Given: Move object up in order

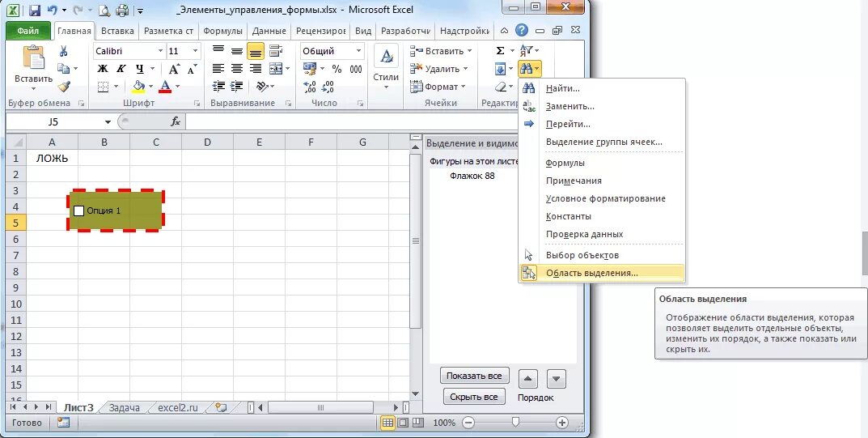Looking at the screenshot, I should click(528, 380).
